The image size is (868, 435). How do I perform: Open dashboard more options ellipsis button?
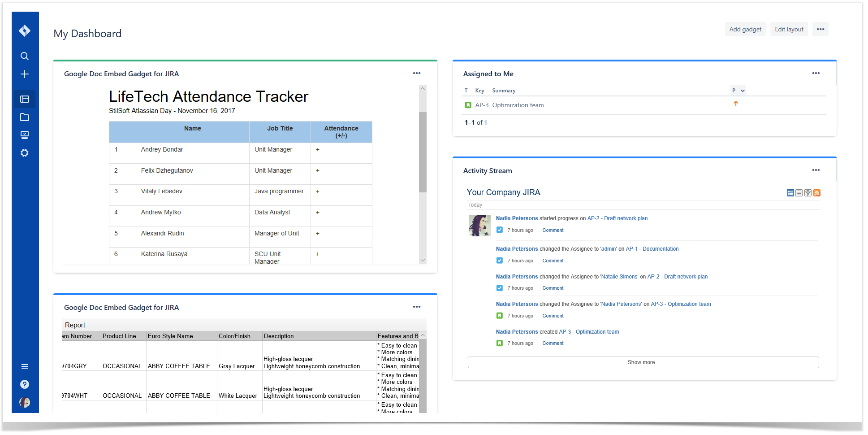point(820,29)
